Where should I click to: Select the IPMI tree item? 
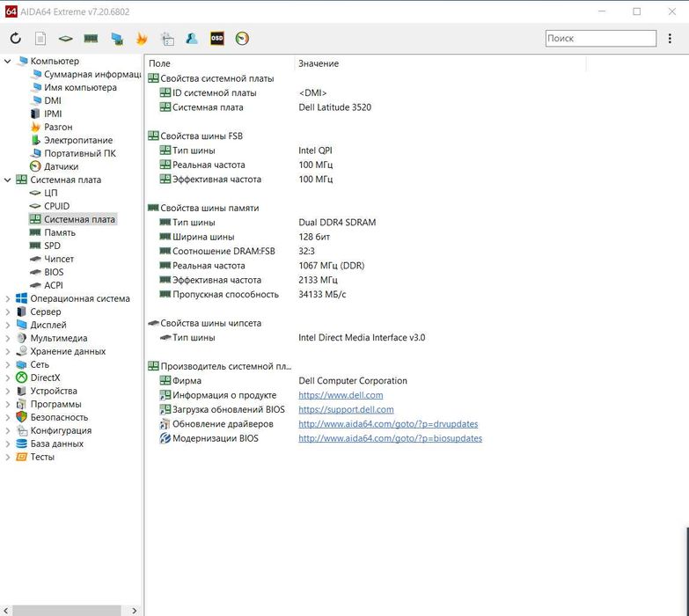47,114
